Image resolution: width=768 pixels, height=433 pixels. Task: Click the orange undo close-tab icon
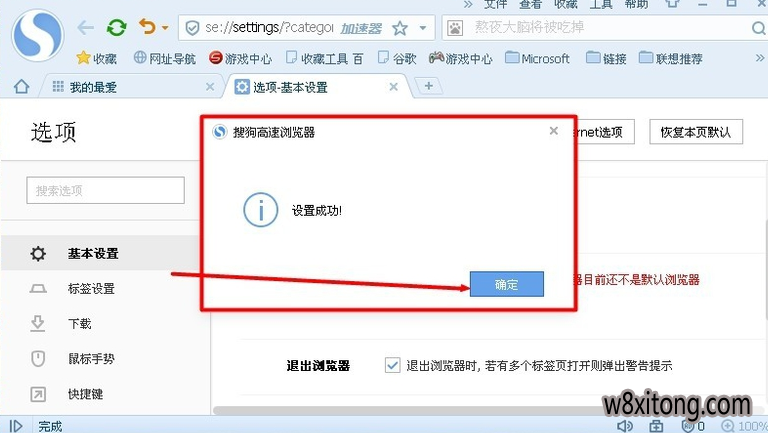tap(147, 28)
